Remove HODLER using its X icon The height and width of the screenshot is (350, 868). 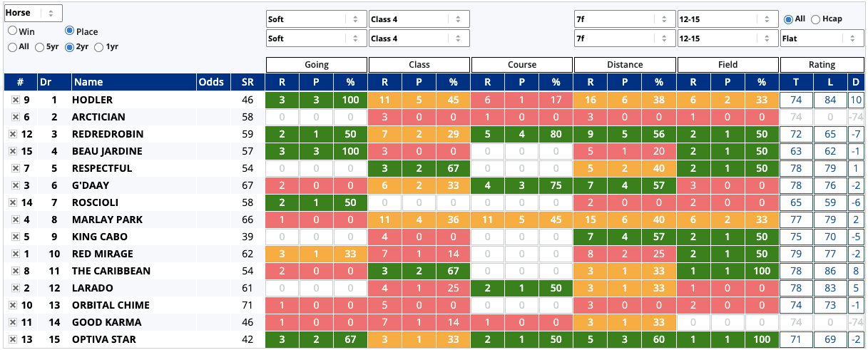click(x=15, y=101)
